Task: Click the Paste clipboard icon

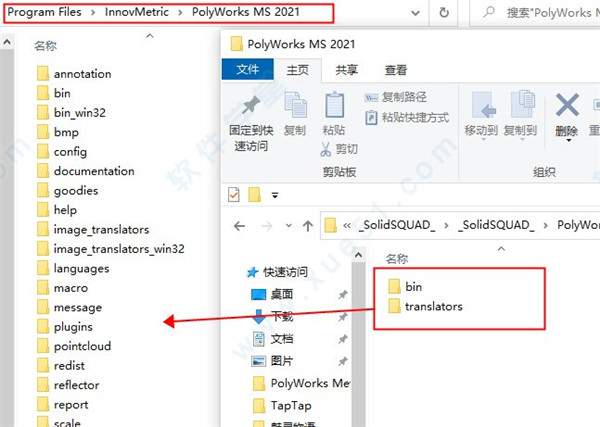Action: pyautogui.click(x=334, y=104)
